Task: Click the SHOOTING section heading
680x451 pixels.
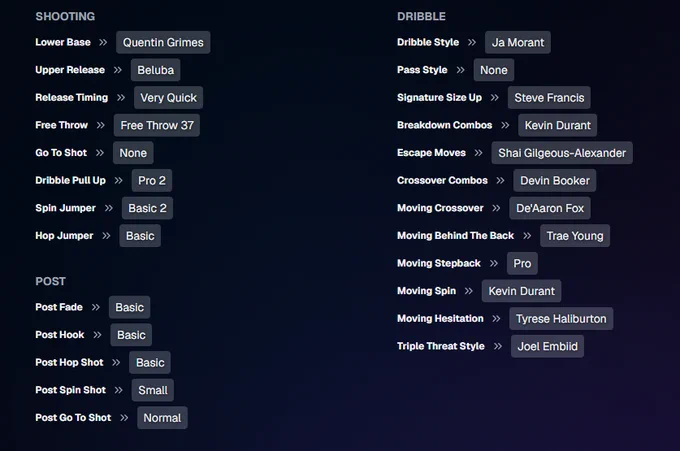Action: [65, 16]
